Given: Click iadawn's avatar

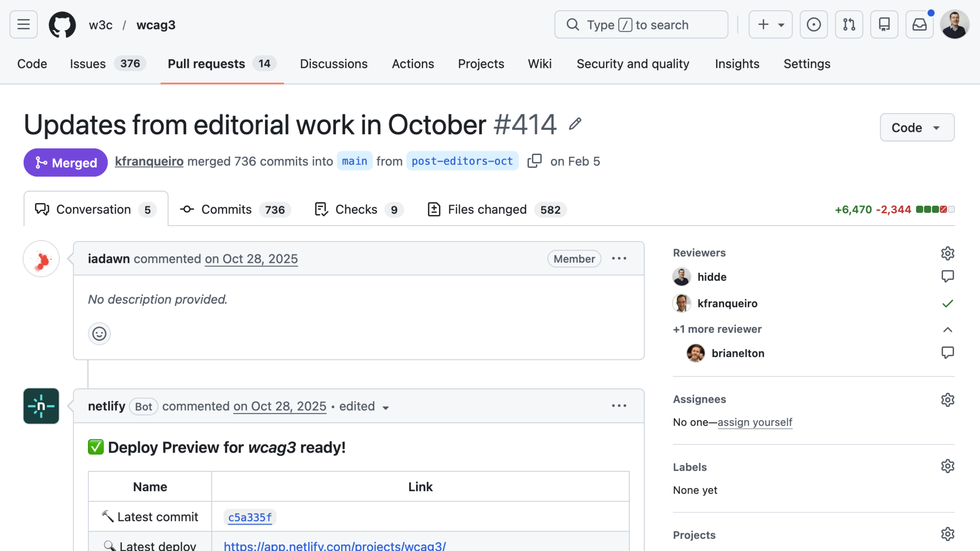Looking at the screenshot, I should coord(41,259).
